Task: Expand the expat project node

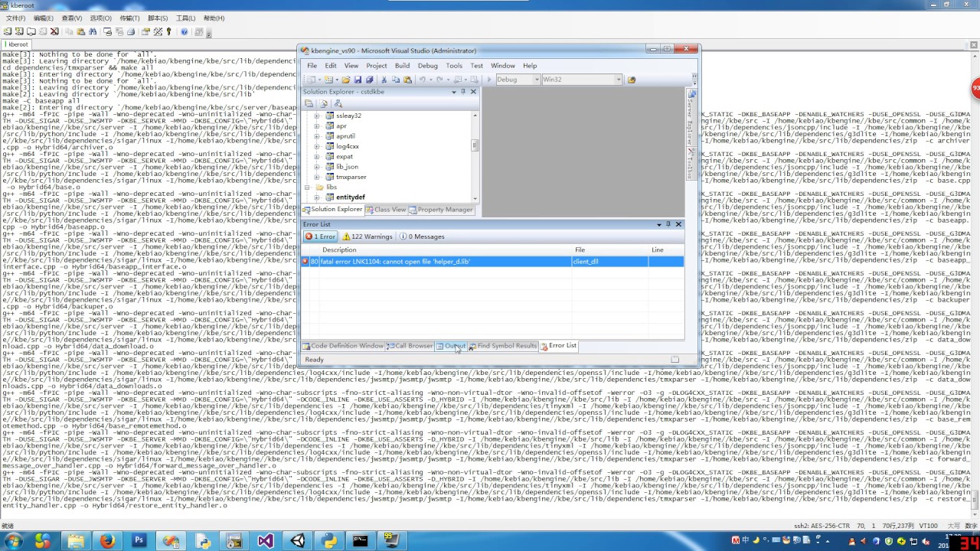Action: tap(317, 156)
